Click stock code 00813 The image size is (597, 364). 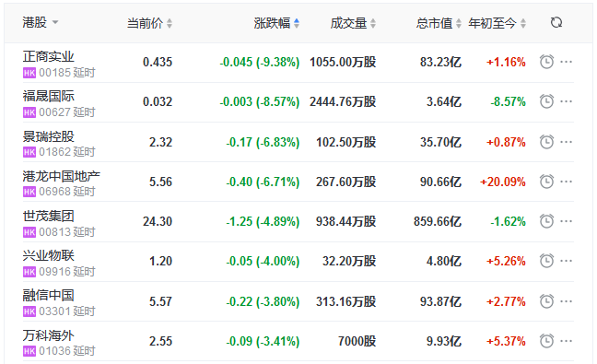(55, 232)
